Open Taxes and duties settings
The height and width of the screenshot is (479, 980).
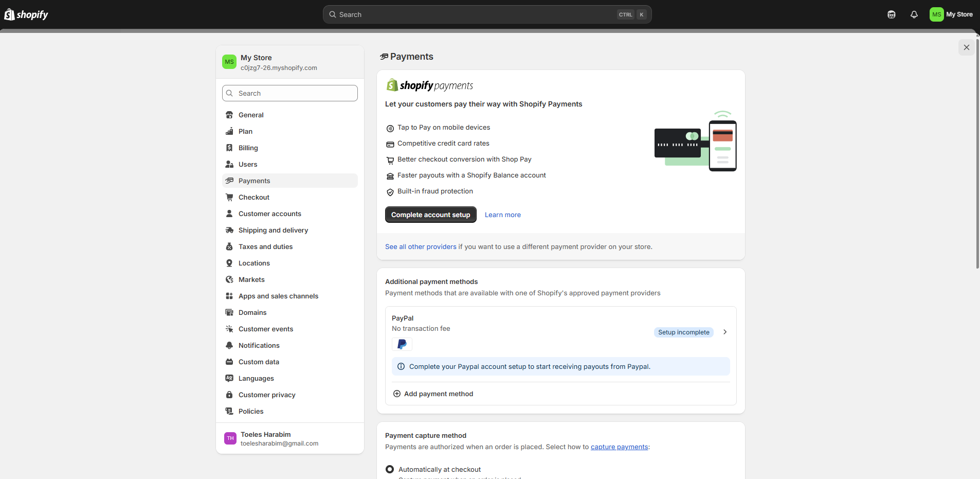click(x=290, y=246)
